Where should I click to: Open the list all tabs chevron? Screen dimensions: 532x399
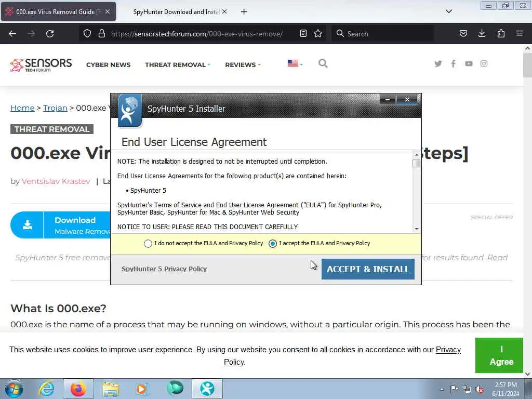pyautogui.click(x=448, y=11)
